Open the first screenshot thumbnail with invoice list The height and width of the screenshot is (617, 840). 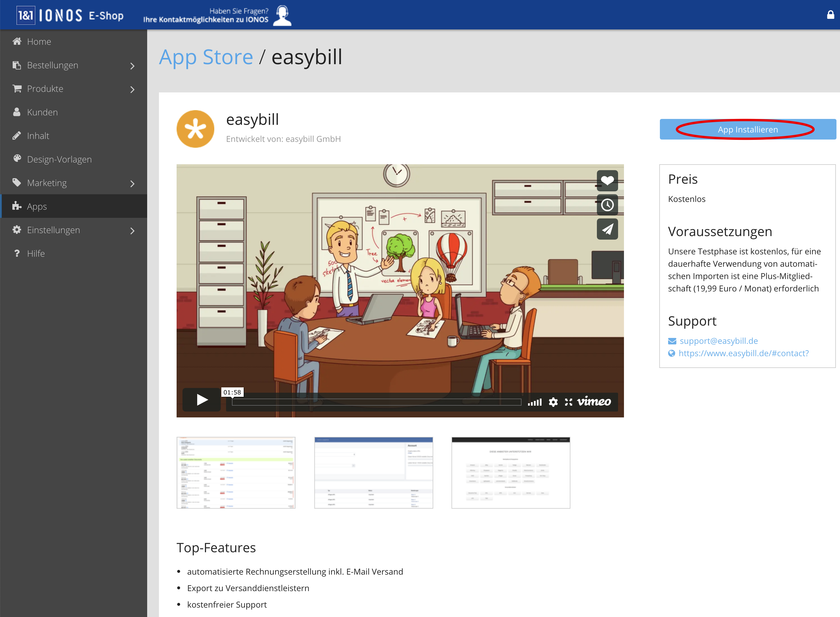tap(236, 472)
